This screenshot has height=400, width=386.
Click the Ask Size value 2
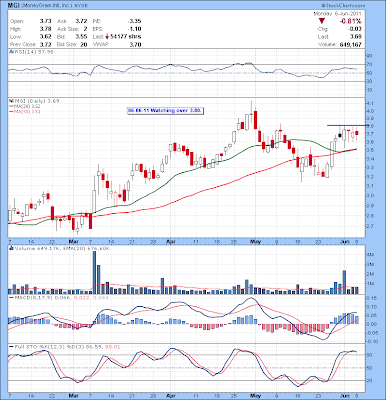[x=85, y=29]
